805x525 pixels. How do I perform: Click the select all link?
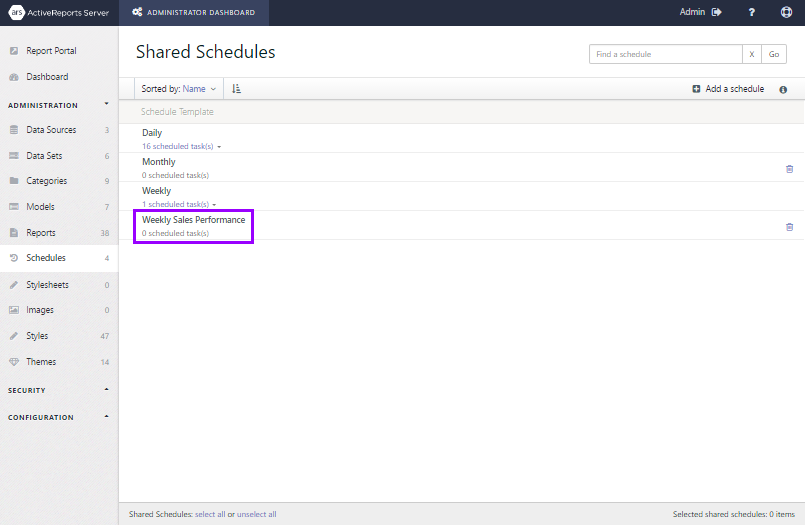[210, 514]
